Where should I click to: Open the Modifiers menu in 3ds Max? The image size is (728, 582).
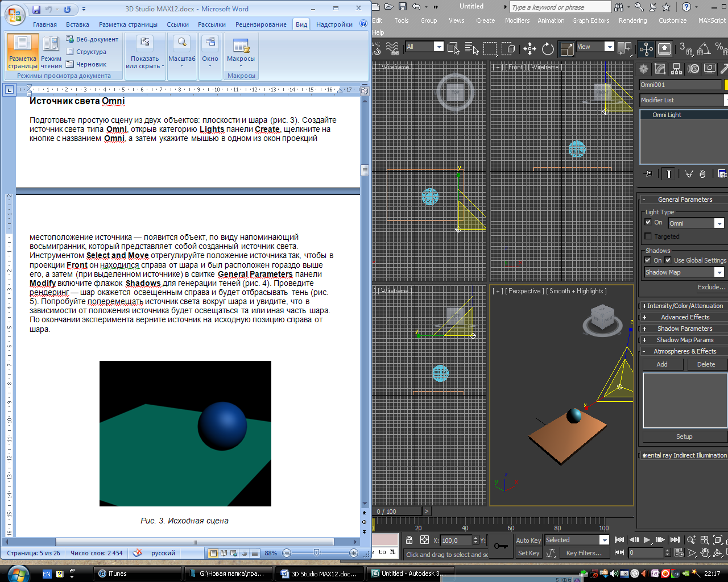click(517, 20)
